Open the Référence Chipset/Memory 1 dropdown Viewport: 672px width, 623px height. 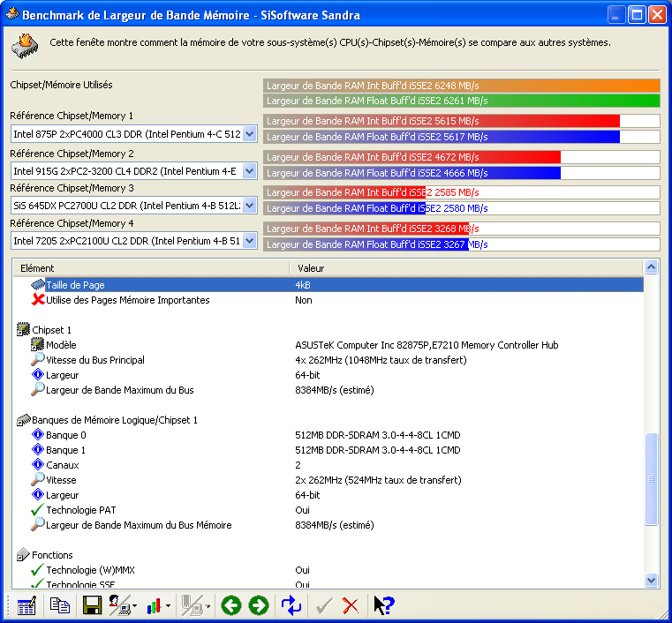click(249, 134)
